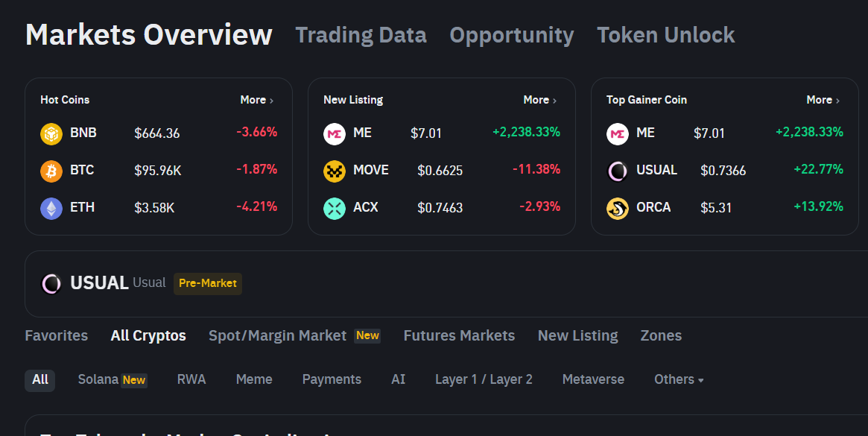The image size is (868, 436).
Task: Click ORCA price $5.31
Action: [716, 208]
